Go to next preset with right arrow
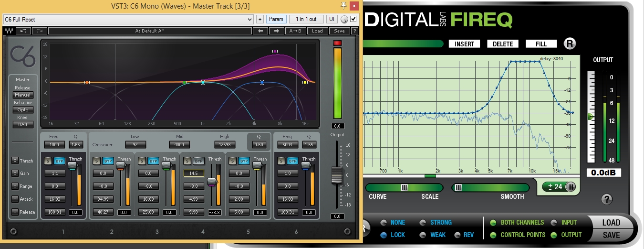Screen dimensions: 644x249 276,31
